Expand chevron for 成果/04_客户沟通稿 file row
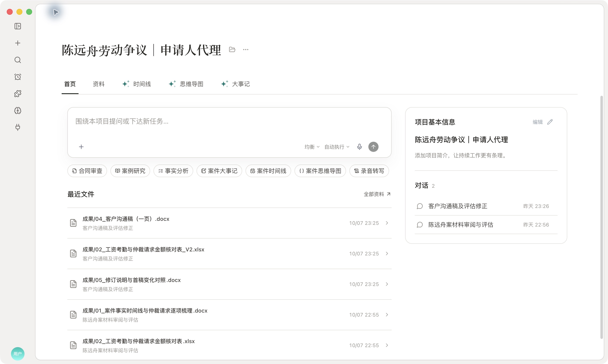 (387, 223)
